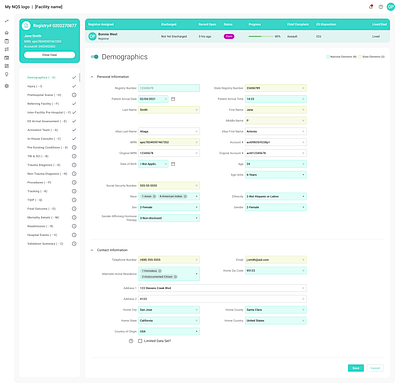Viewport: 400px width, 388px height.
Task: Click Bonnie West registrar avatar
Action: [x=92, y=36]
